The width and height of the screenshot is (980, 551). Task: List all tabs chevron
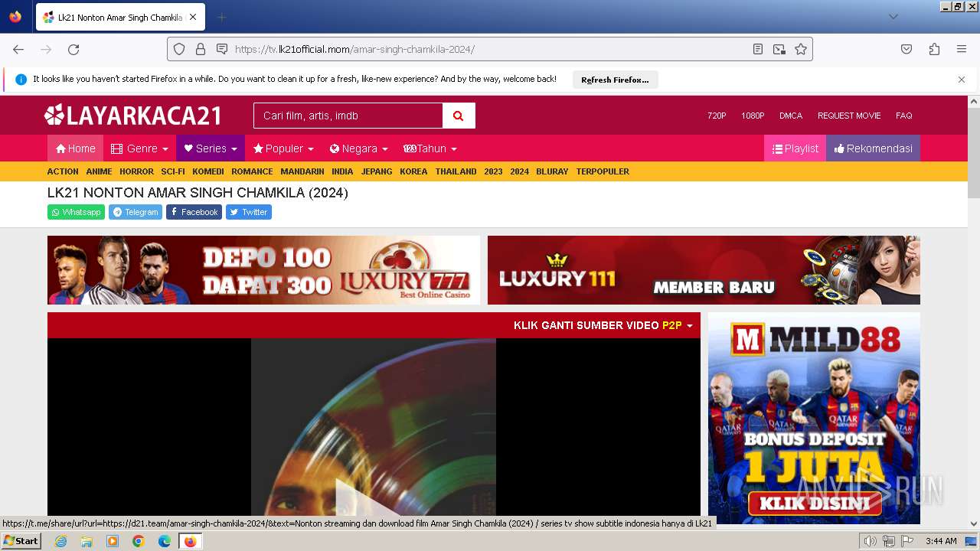coord(893,17)
